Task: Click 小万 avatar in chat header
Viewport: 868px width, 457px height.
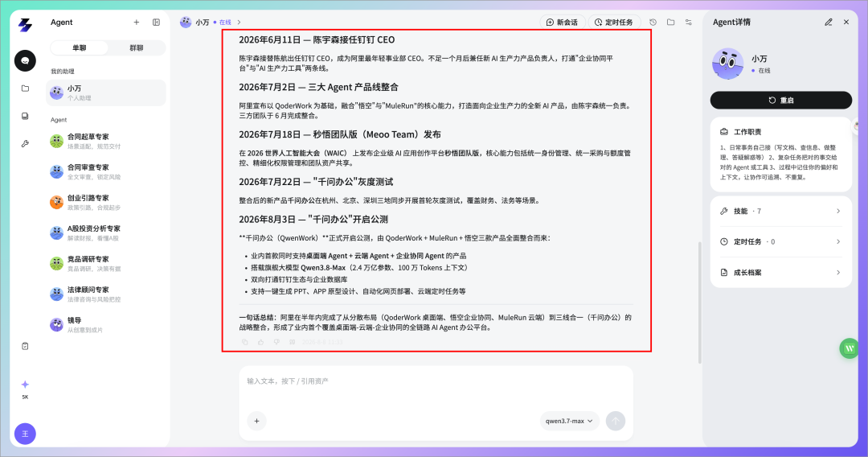Action: (186, 23)
